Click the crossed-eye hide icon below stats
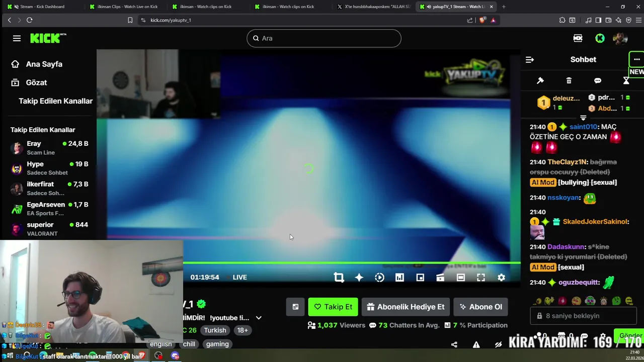This screenshot has width=644, height=362. [498, 344]
